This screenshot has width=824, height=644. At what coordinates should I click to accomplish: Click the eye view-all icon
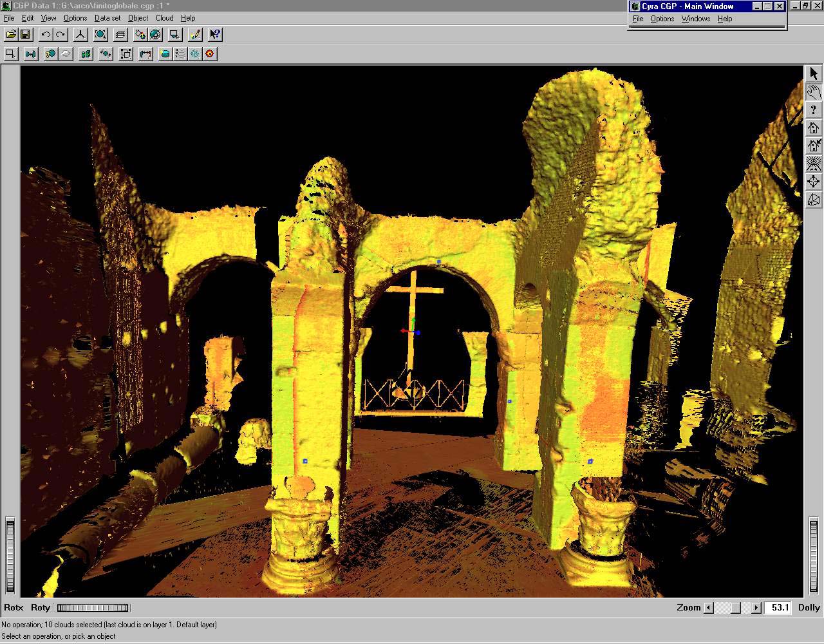tap(814, 164)
